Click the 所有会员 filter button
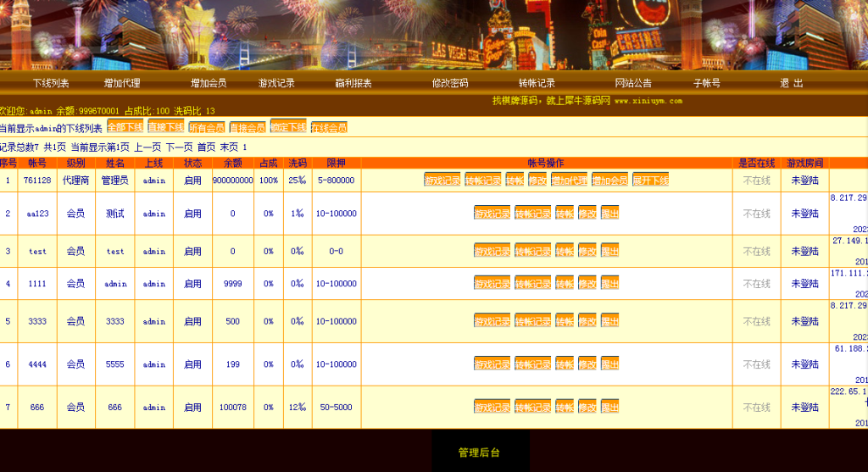 point(207,127)
